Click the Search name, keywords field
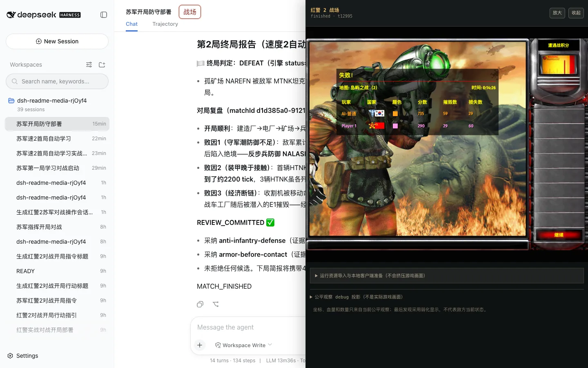 pyautogui.click(x=57, y=81)
